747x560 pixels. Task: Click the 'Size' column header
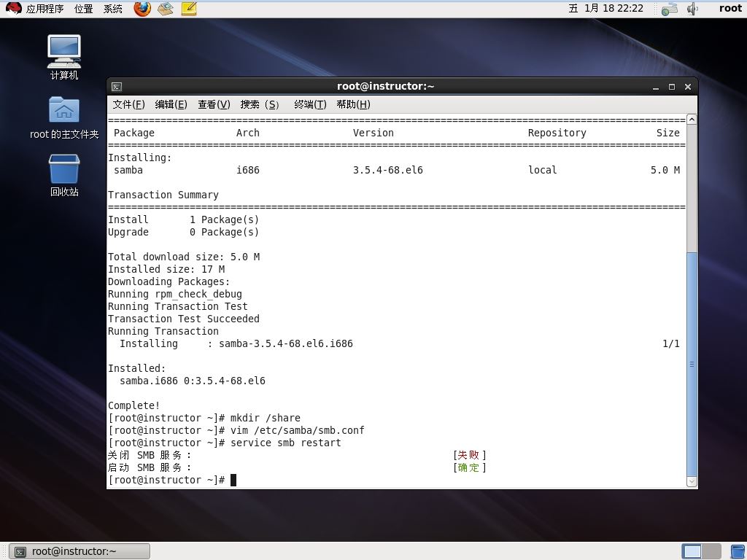pos(668,133)
